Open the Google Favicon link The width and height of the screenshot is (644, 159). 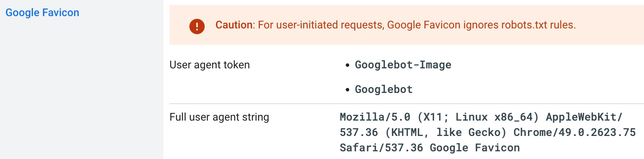coord(42,13)
